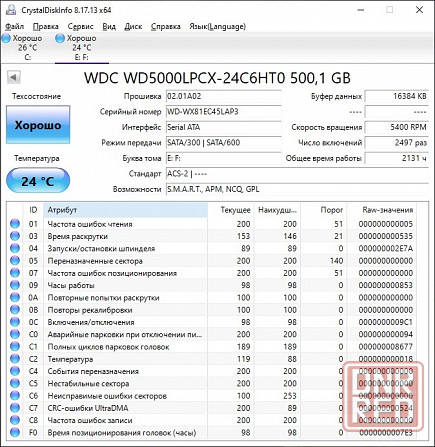Click status icon of attribute C4
435x447 pixels.
tap(15, 371)
